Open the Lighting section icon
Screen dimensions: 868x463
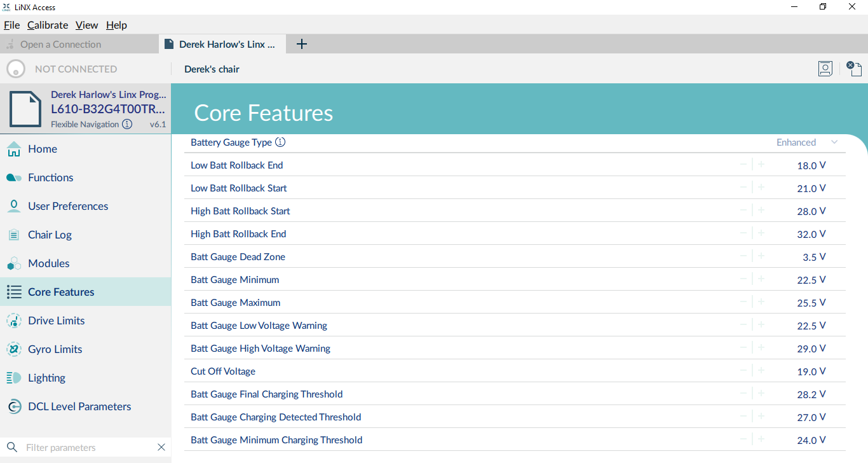tap(13, 378)
